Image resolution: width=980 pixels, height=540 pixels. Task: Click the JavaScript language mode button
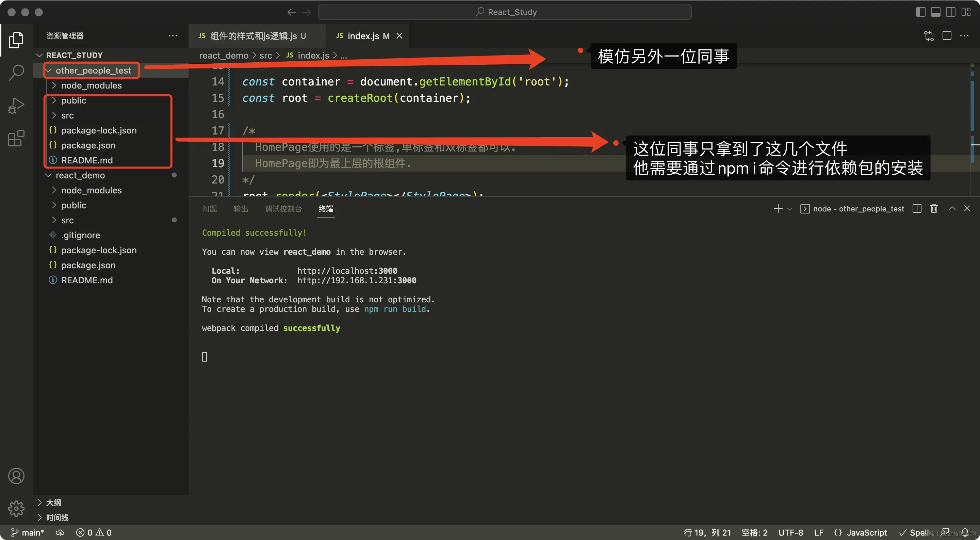(x=866, y=533)
